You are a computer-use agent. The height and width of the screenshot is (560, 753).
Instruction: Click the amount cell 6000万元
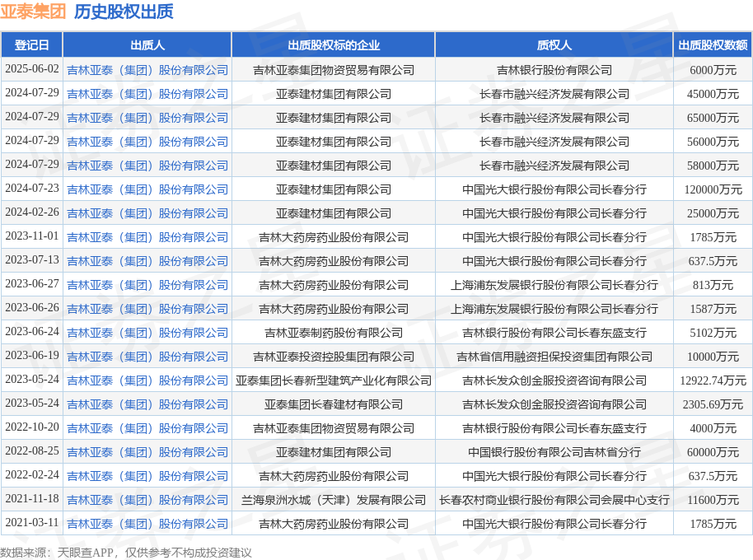coord(713,70)
